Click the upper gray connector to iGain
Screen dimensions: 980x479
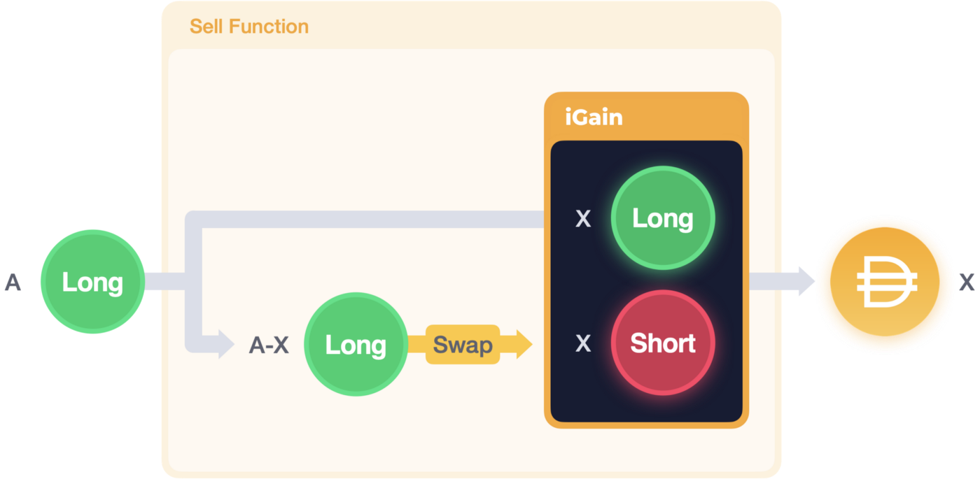tap(364, 219)
